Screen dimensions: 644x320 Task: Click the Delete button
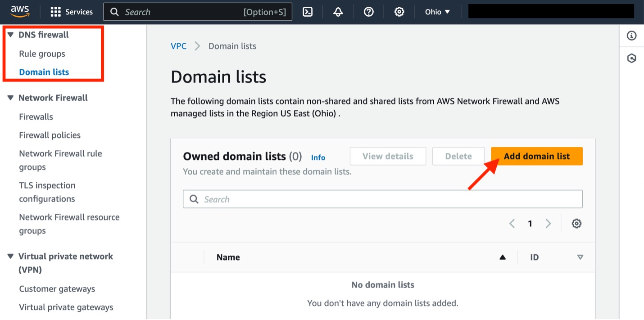coord(458,156)
